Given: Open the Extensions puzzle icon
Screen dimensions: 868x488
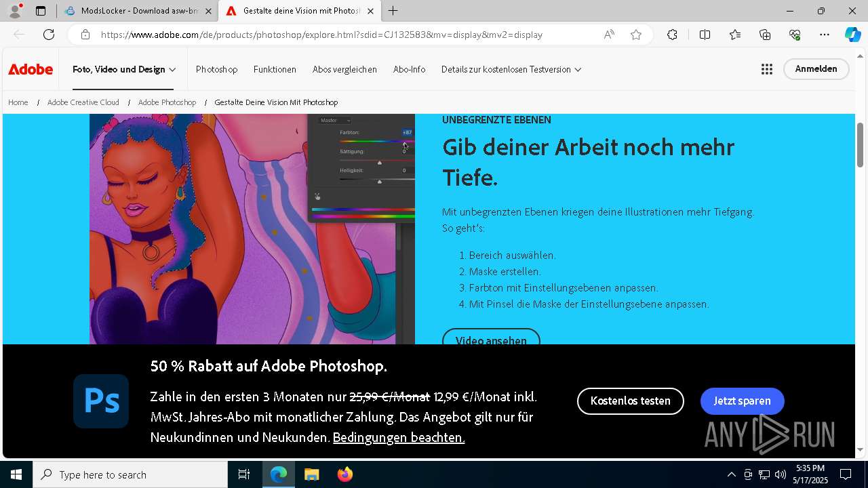Looking at the screenshot, I should coord(672,35).
